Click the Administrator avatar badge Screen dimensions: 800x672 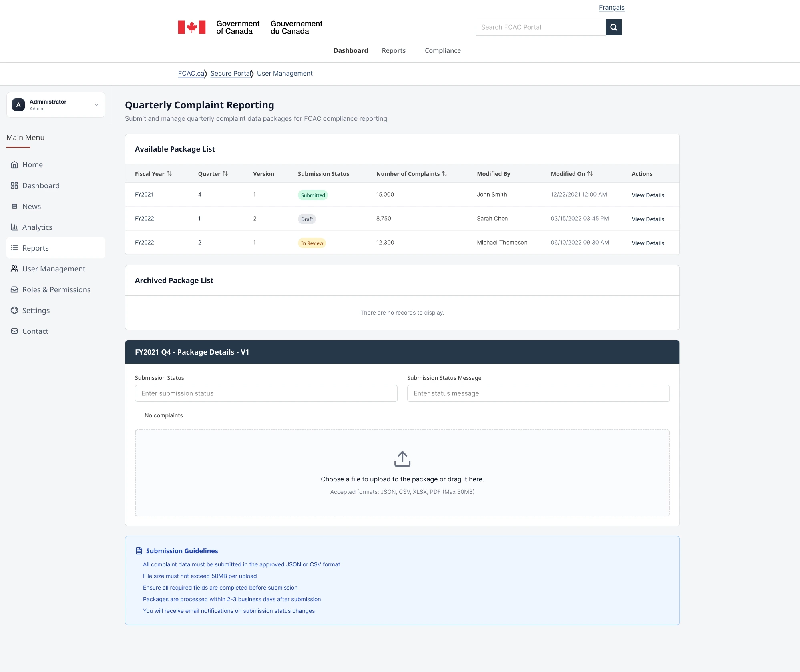[x=18, y=105]
